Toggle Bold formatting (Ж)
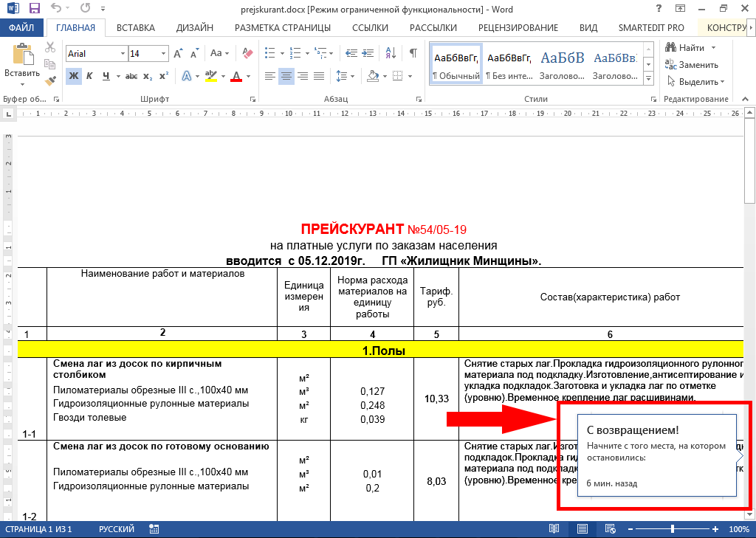The width and height of the screenshot is (756, 538). [x=73, y=76]
